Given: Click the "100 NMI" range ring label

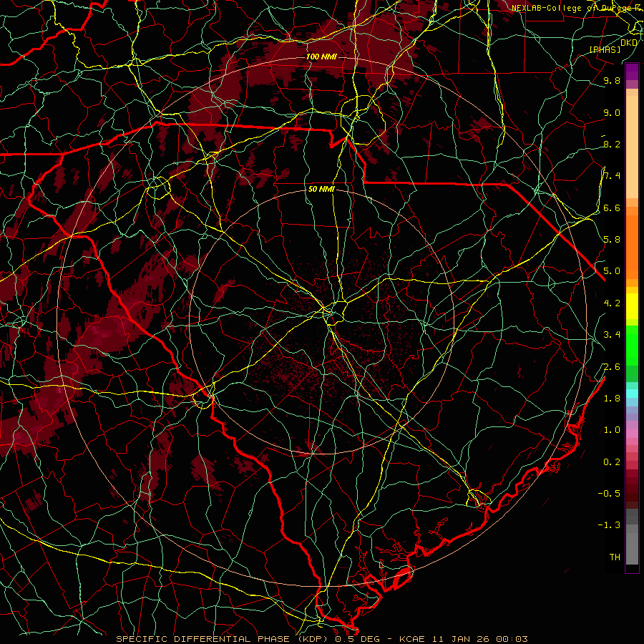Looking at the screenshot, I should coord(321,57).
